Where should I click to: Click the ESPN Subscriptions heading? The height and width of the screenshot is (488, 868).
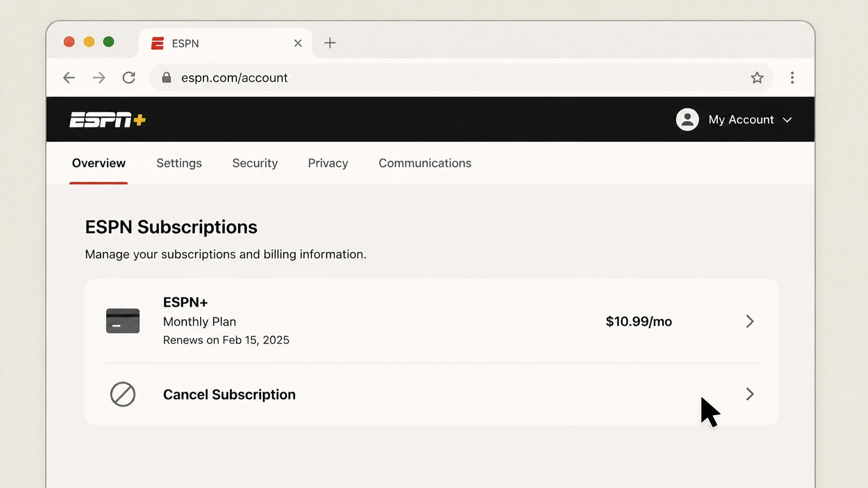[171, 227]
